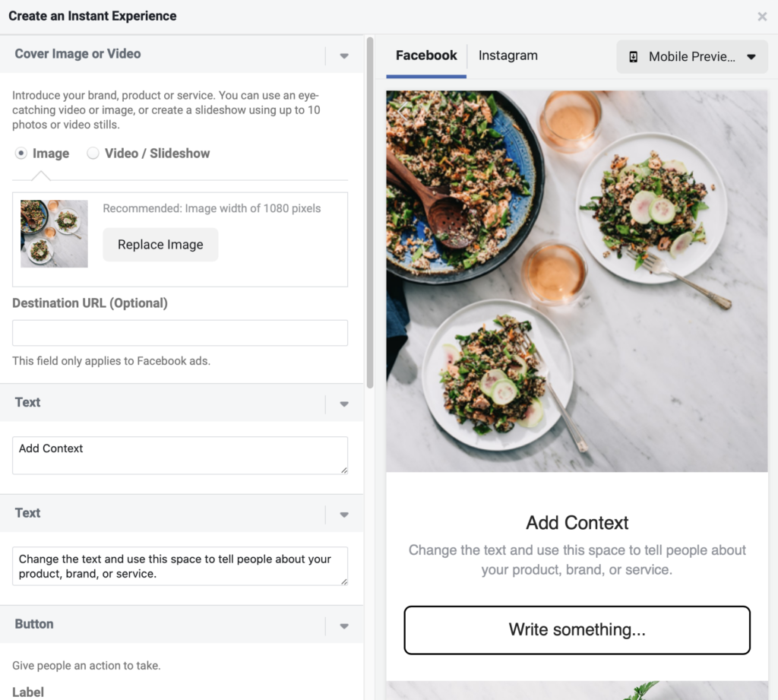Close the Create an Instant Experience dialog
Image resolution: width=778 pixels, height=700 pixels.
762,16
